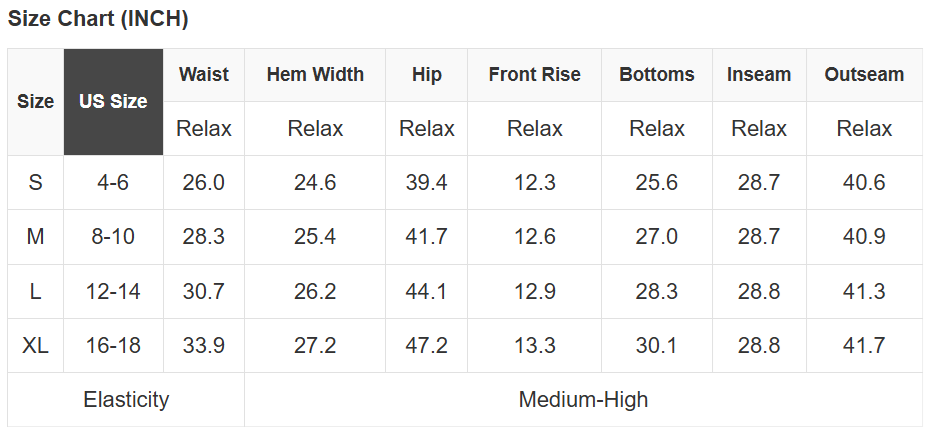
Task: Select the Waist column header
Action: coord(204,75)
